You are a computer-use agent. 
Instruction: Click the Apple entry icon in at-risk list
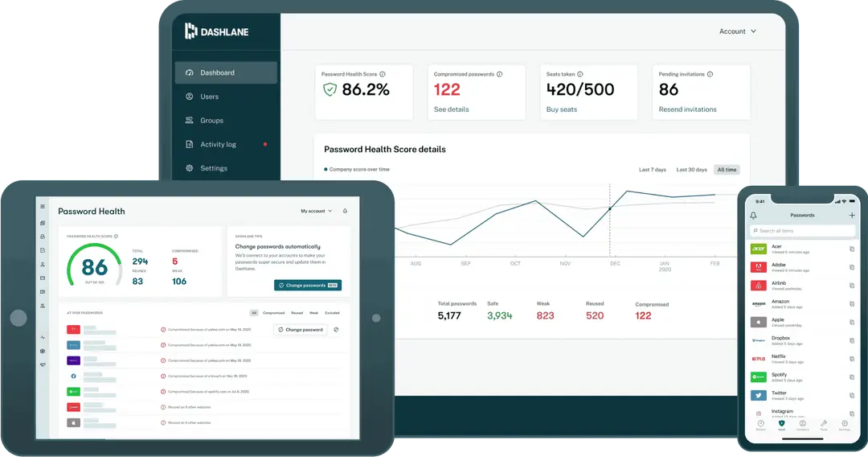click(74, 422)
